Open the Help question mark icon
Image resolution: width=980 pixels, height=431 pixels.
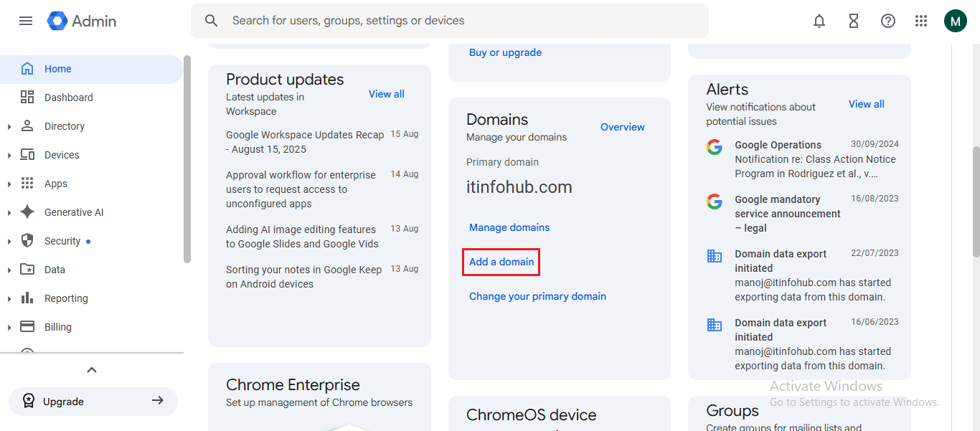pos(888,21)
